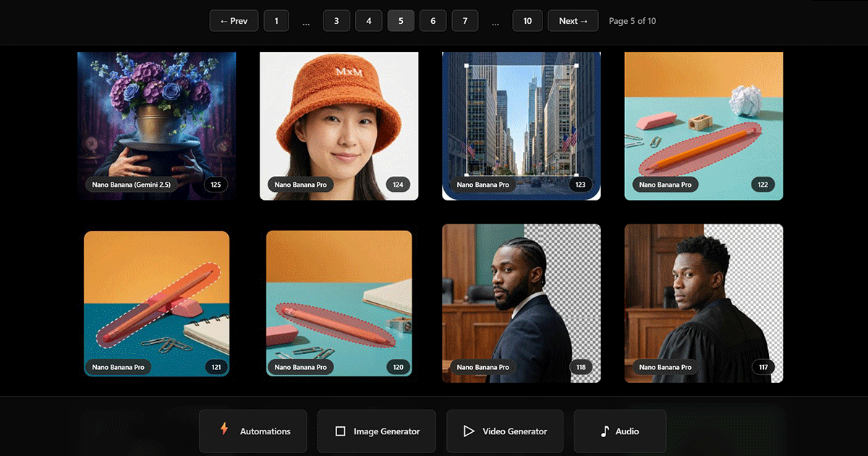Viewport: 868px width, 456px height.
Task: Click the 122 count badge
Action: 762,185
